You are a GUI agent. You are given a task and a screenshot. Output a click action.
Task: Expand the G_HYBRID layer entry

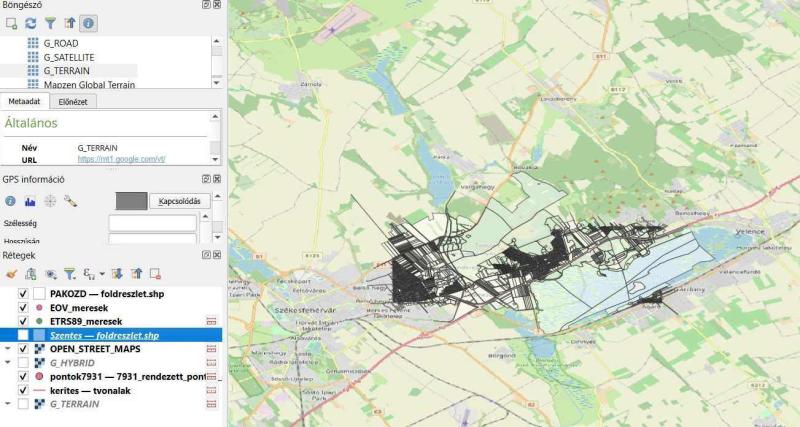[x=8, y=363]
